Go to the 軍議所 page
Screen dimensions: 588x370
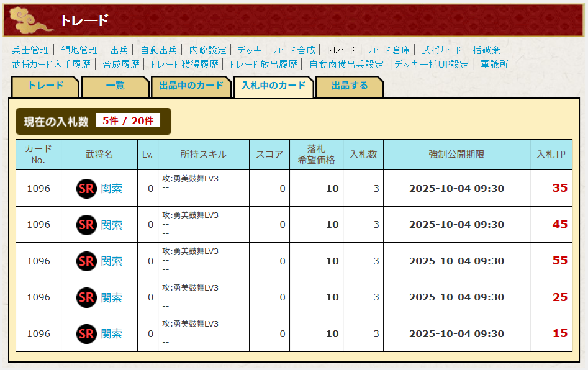coord(494,65)
